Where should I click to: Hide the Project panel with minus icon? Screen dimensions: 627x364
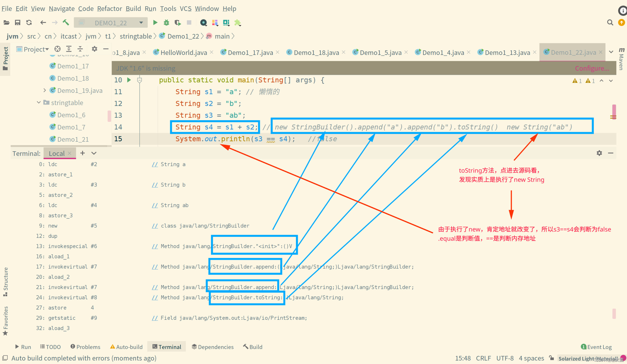pyautogui.click(x=106, y=49)
